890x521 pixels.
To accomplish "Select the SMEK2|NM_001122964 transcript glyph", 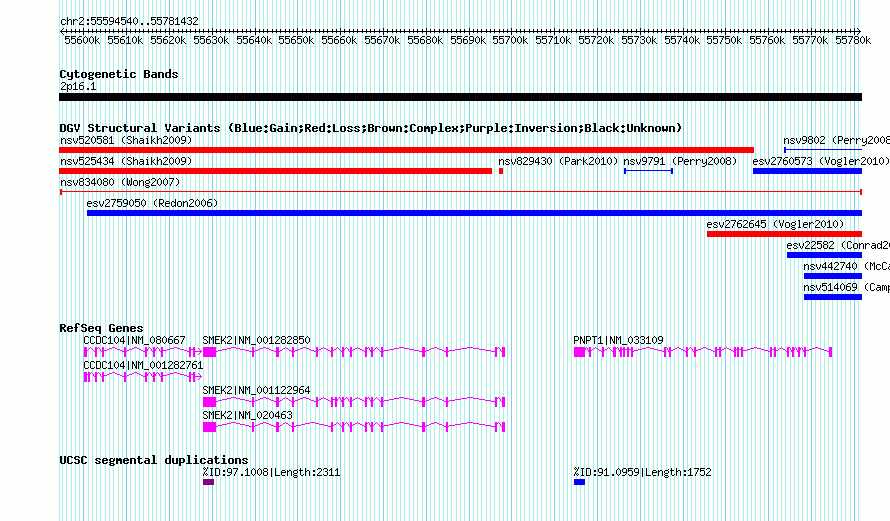I will click(354, 402).
